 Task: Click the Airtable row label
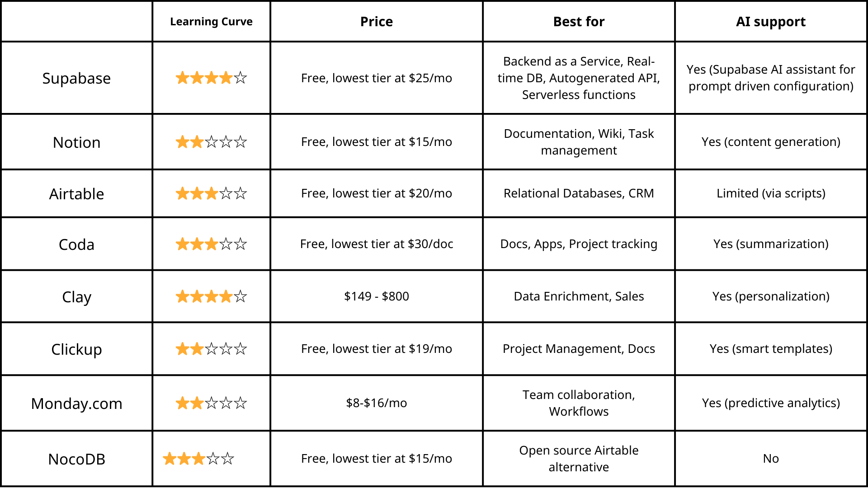point(76,194)
